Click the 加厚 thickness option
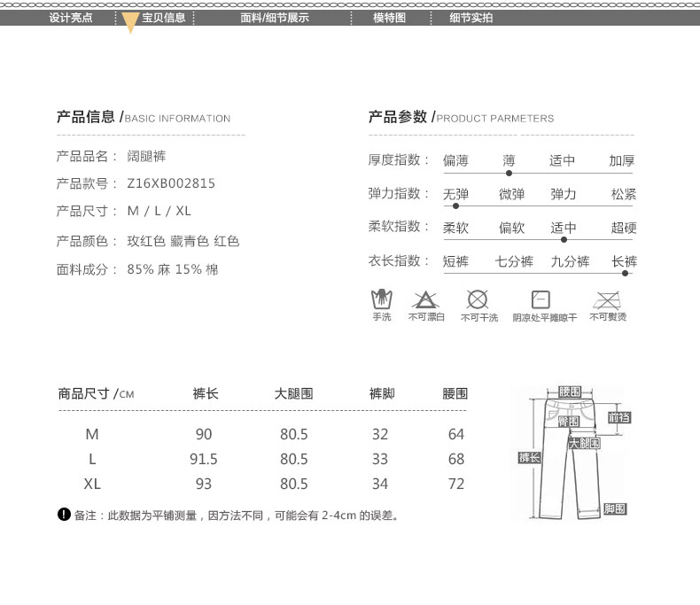 622,160
